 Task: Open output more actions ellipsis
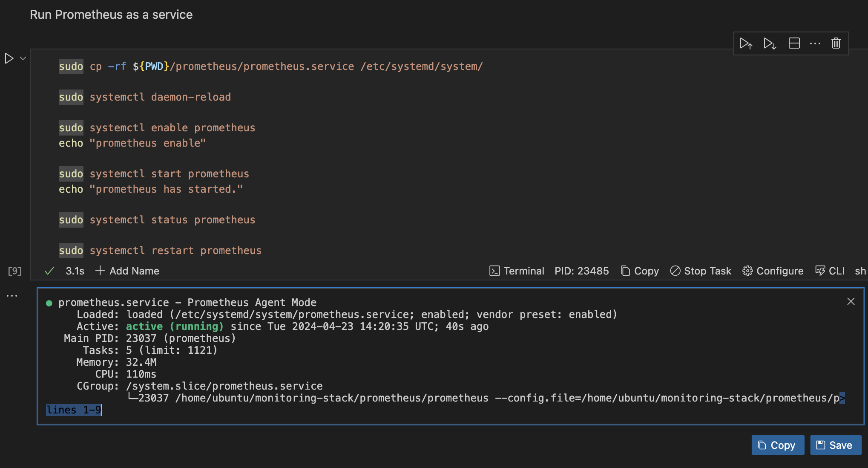(x=12, y=295)
